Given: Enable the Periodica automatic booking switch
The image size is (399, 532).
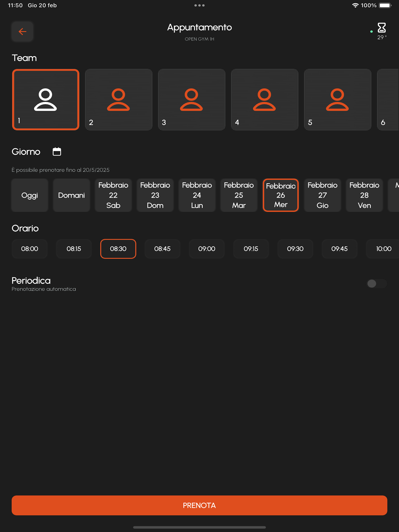Looking at the screenshot, I should 376,284.
